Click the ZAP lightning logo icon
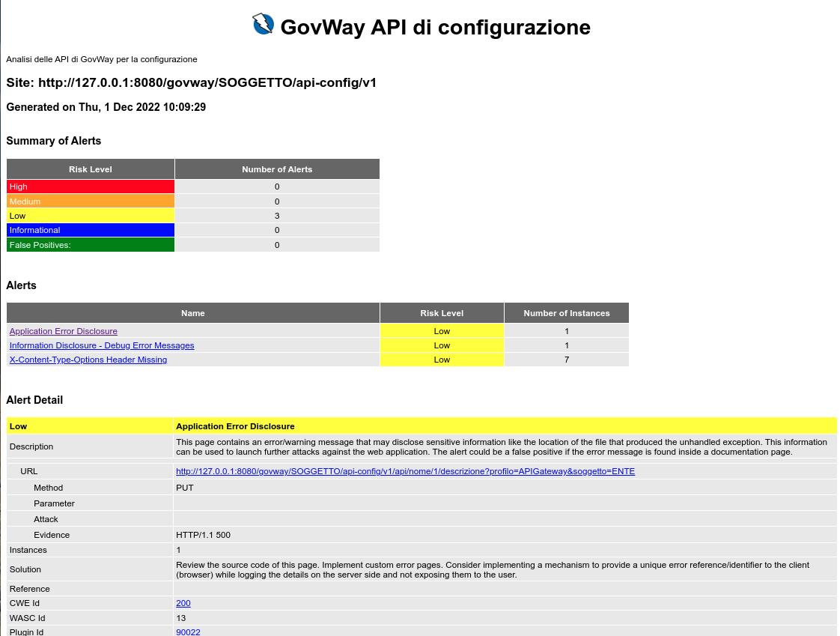840x636 pixels. 263,24
